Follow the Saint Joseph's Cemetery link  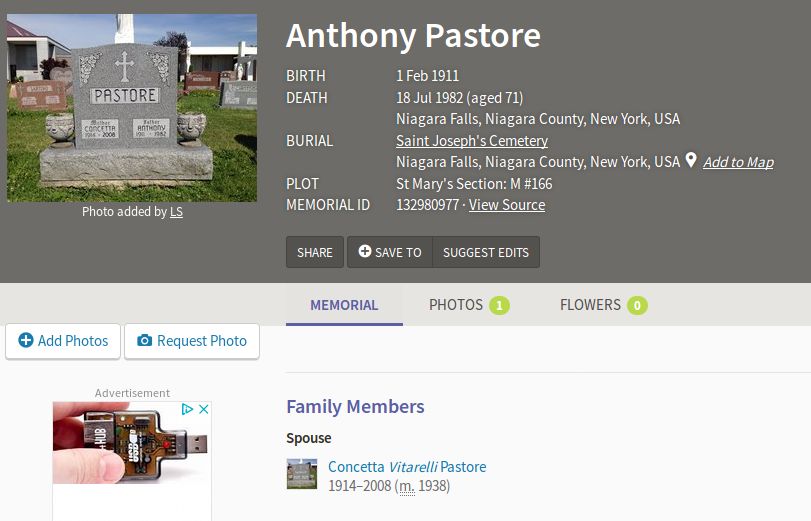472,141
